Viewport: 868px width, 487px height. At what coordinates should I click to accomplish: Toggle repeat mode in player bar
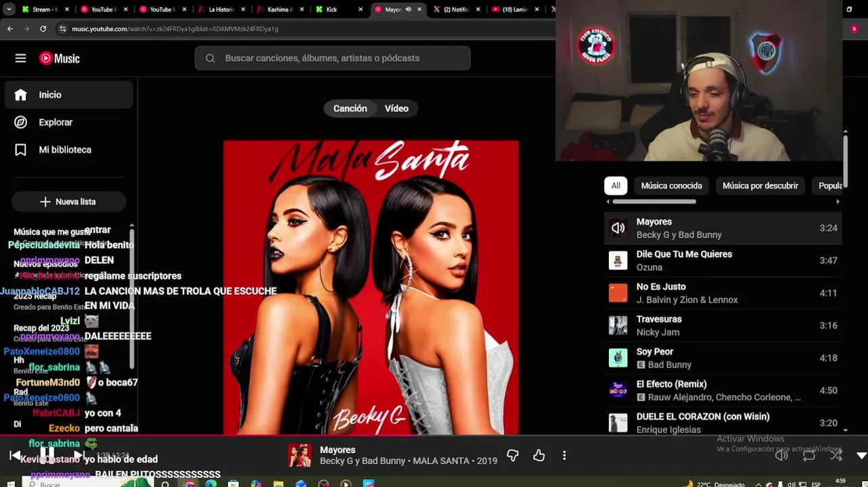808,455
